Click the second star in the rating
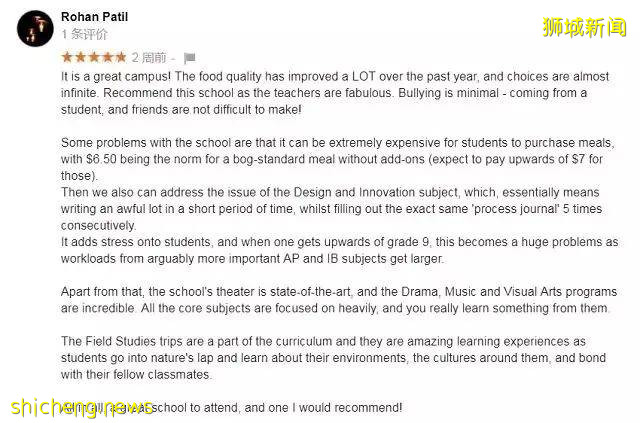The width and height of the screenshot is (640, 423). (x=80, y=57)
